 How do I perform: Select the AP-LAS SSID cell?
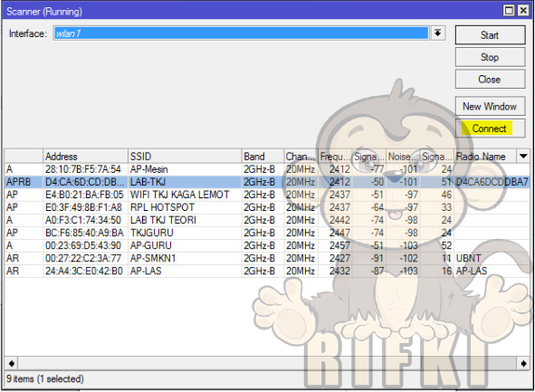185,271
